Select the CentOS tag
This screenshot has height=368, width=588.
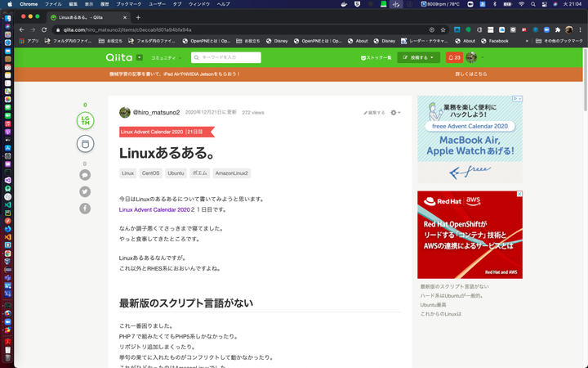pos(151,173)
